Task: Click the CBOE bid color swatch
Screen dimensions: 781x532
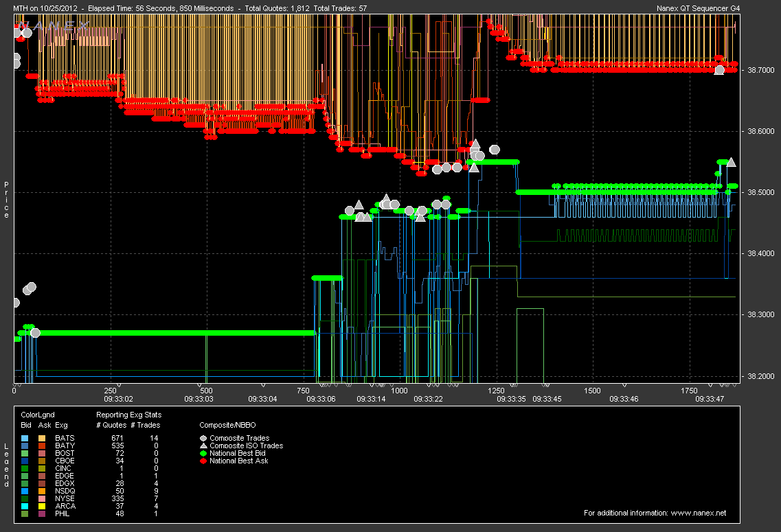Action: [25, 461]
